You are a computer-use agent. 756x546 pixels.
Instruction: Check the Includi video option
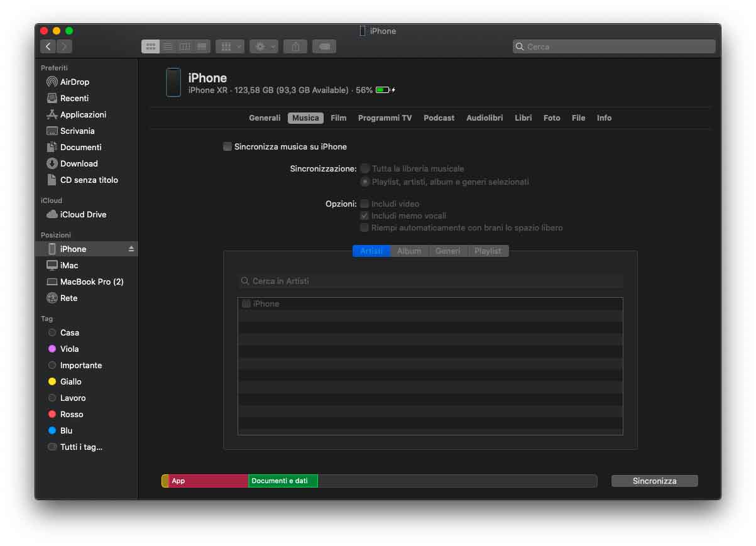click(364, 204)
